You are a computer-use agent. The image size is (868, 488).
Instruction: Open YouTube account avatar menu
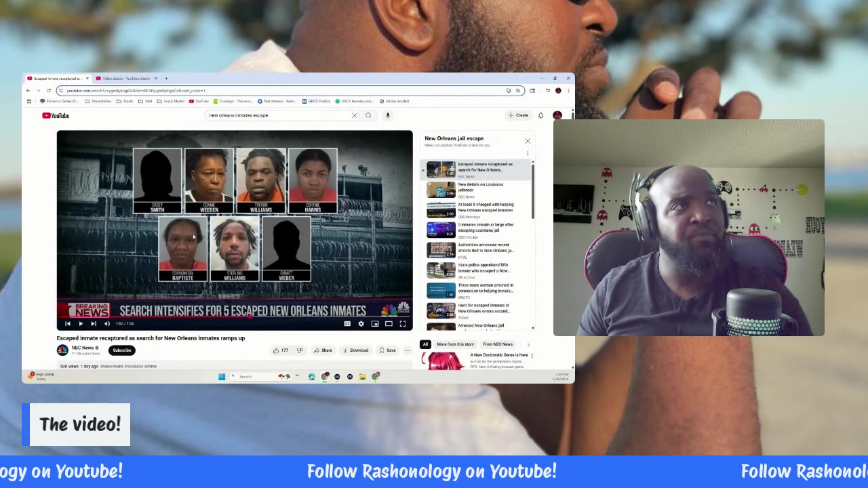(x=557, y=115)
